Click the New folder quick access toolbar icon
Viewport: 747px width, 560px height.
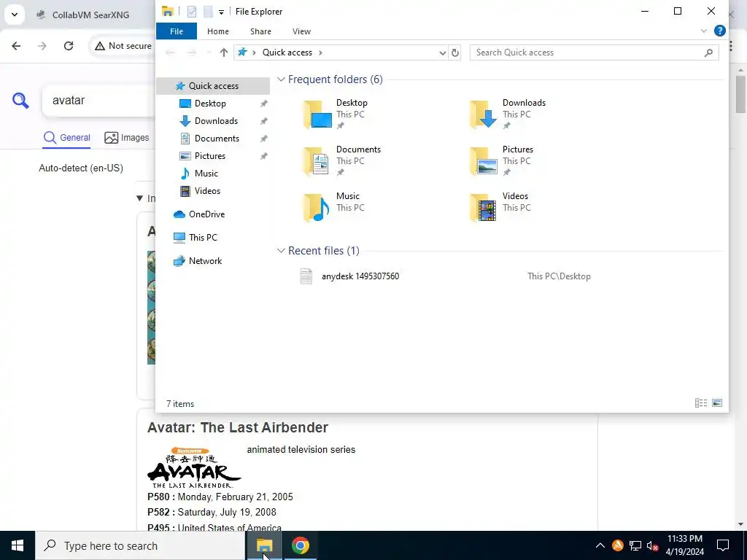[208, 12]
